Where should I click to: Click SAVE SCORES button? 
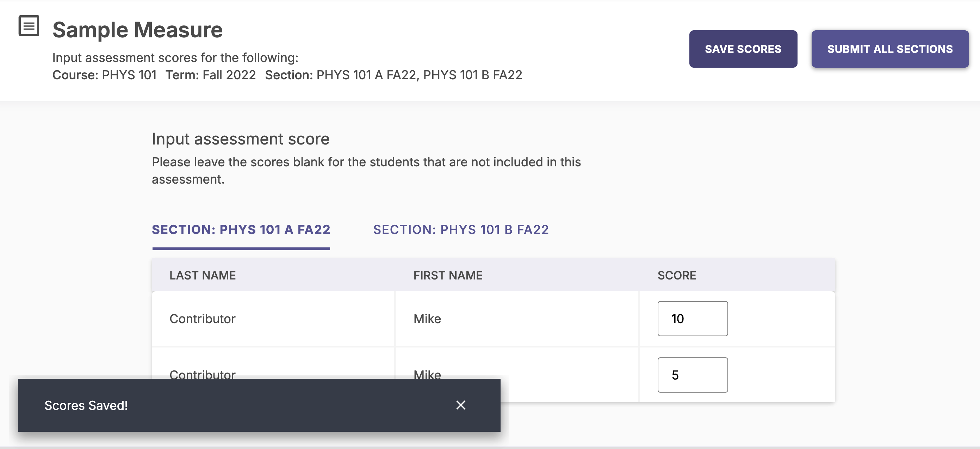pyautogui.click(x=743, y=49)
